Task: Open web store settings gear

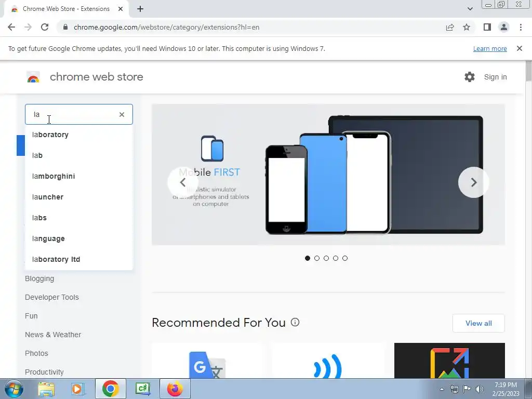Action: [470, 77]
